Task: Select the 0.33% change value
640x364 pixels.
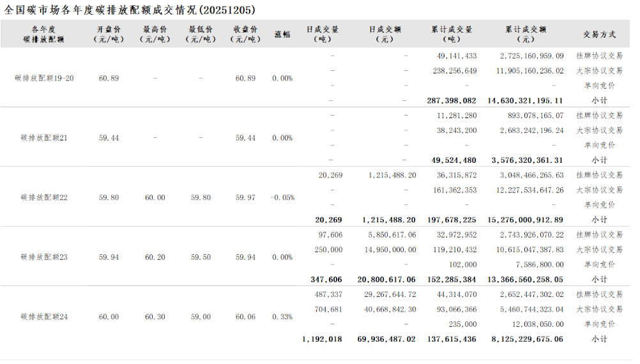Action: point(282,317)
